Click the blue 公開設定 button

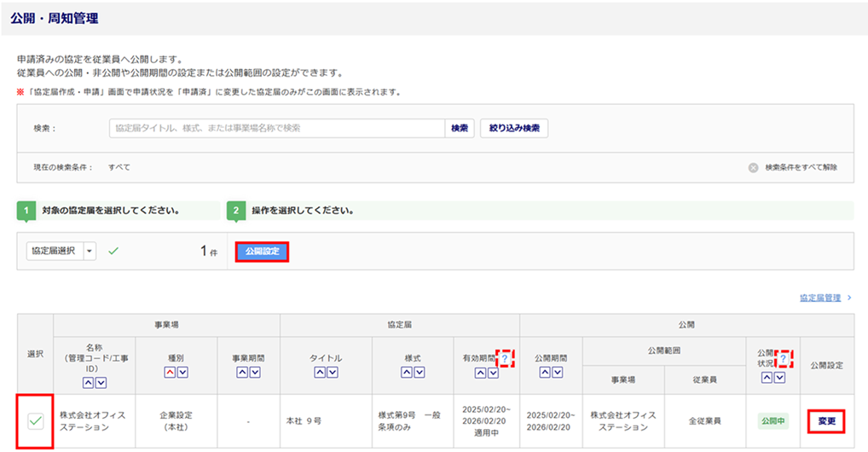(262, 251)
